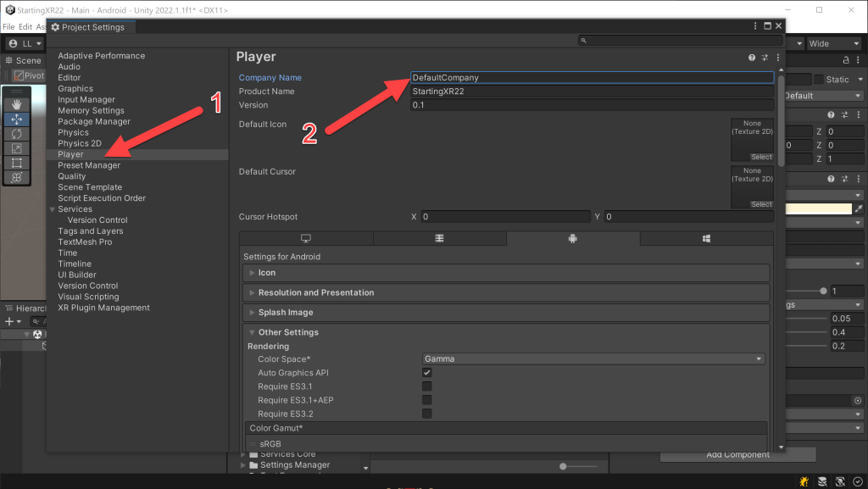The width and height of the screenshot is (868, 489).
Task: Open the XR Plugin Management category
Action: [x=103, y=308]
